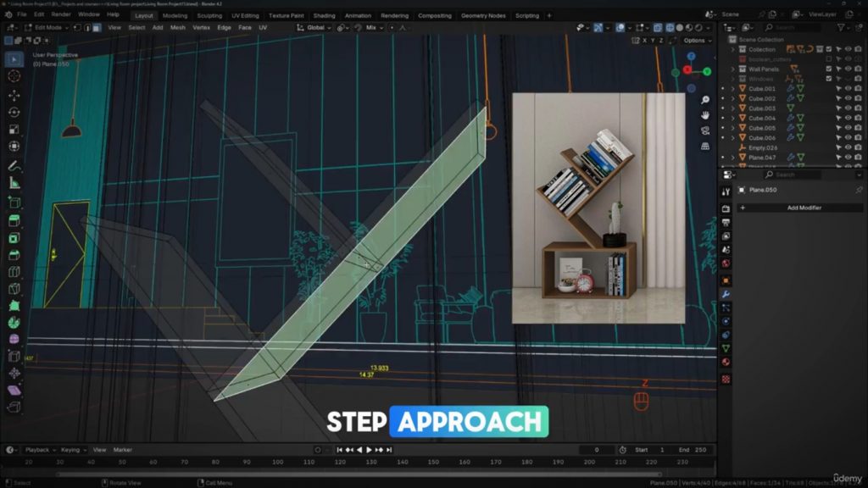Open the Vertex menu
Image resolution: width=868 pixels, height=488 pixels.
click(201, 27)
